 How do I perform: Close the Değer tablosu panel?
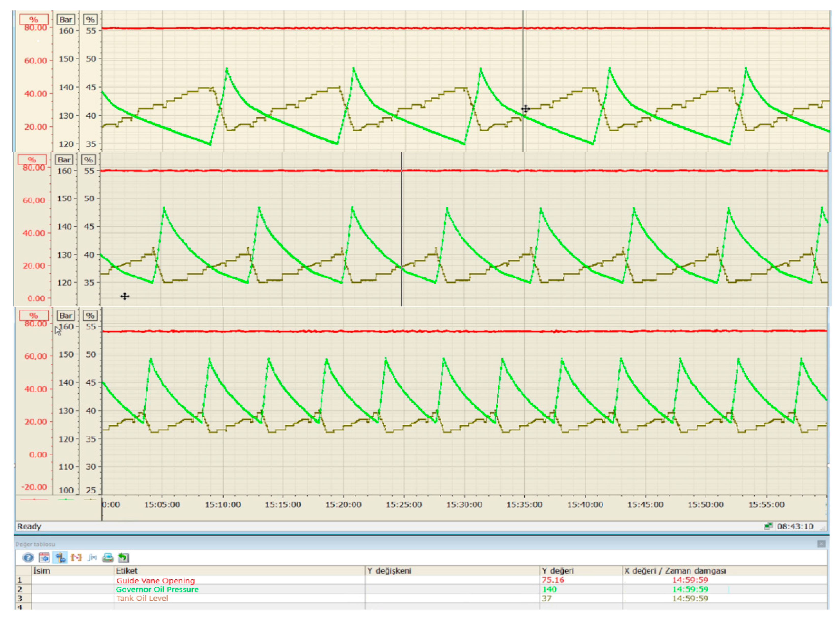pyautogui.click(x=821, y=544)
